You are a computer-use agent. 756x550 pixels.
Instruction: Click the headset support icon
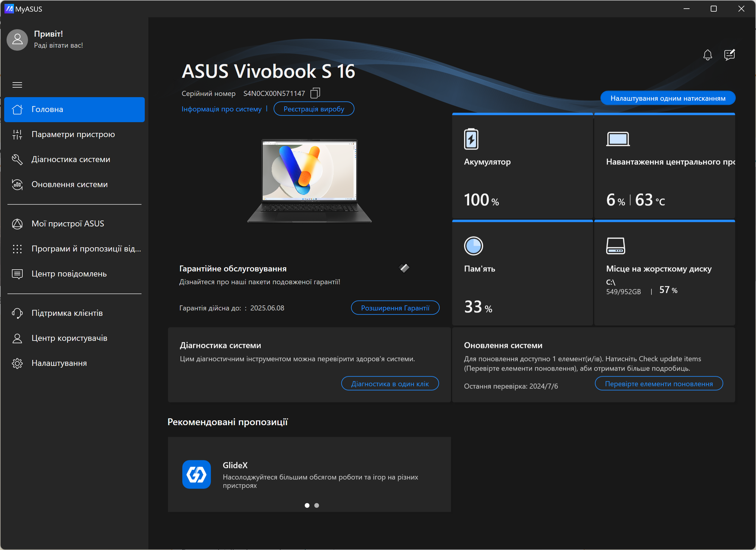(x=17, y=313)
